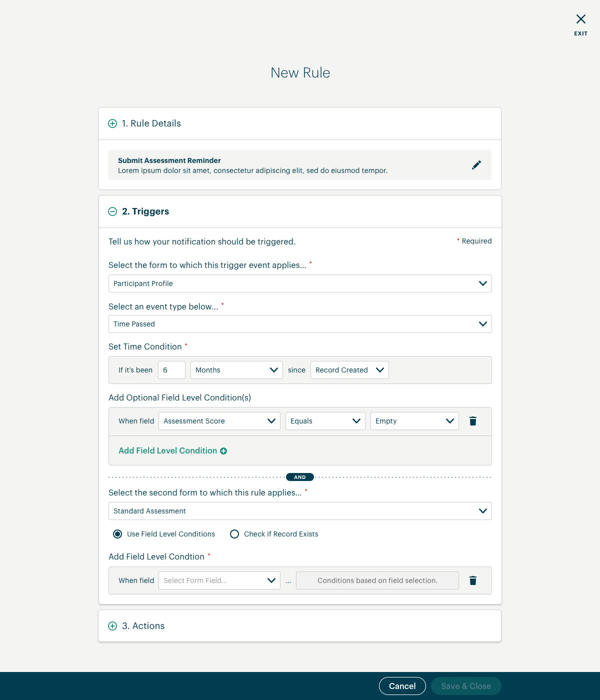Open the Months time unit dropdown
The height and width of the screenshot is (700, 600).
coord(236,370)
